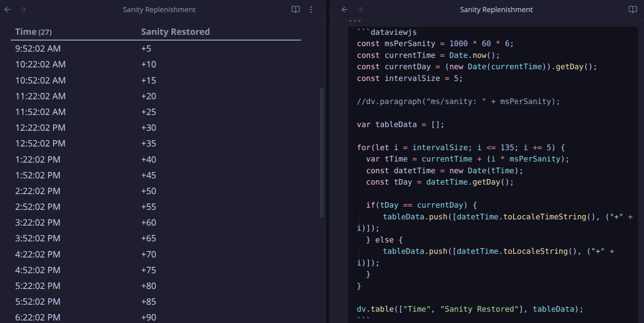Image resolution: width=644 pixels, height=323 pixels.
Task: Navigate forward in the right pane
Action: pos(360,10)
